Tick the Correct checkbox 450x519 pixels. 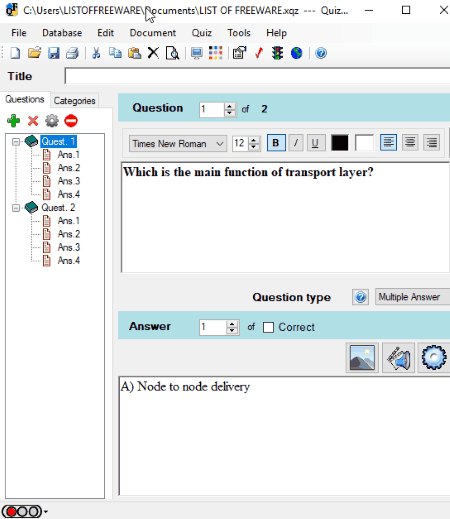(x=268, y=327)
